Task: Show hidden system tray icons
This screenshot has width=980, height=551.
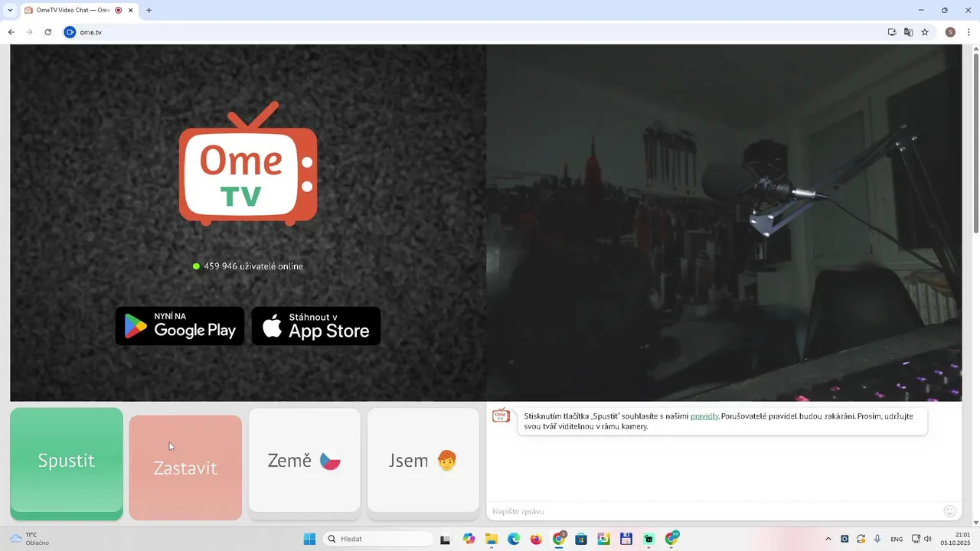Action: pos(828,539)
